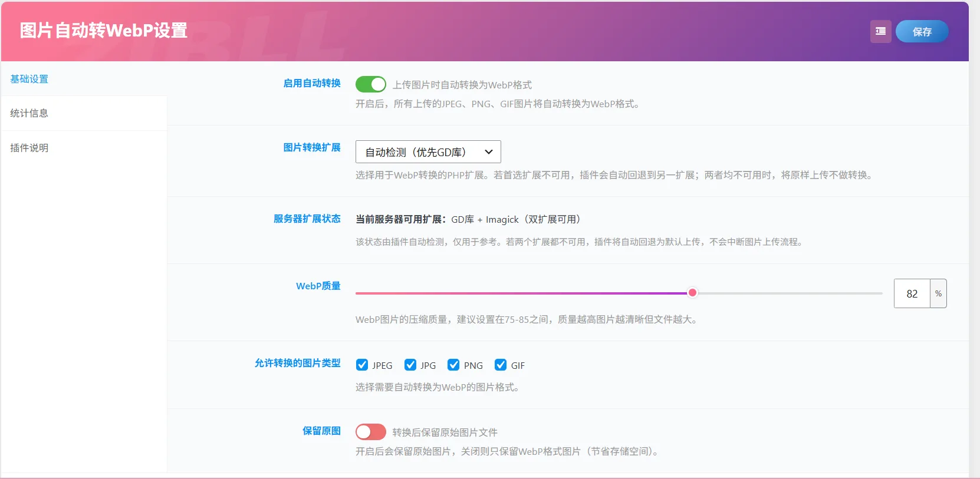This screenshot has height=479, width=980.
Task: Switch to the 统计信息 tab
Action: (x=84, y=113)
